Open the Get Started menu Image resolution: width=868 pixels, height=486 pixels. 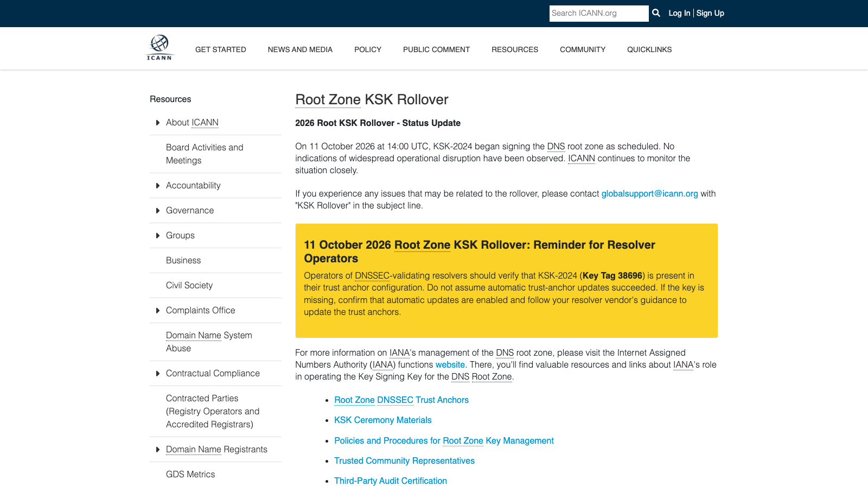[x=221, y=49]
